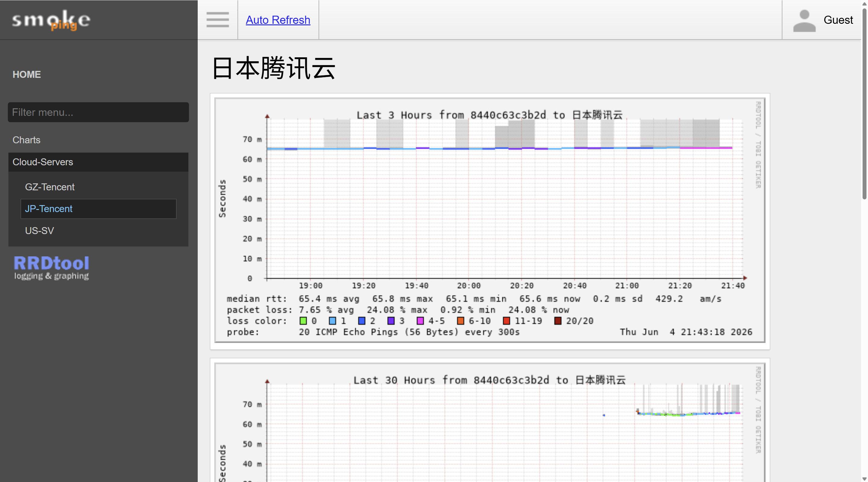The height and width of the screenshot is (482, 868).
Task: Click the light blue loss color 1 swatch
Action: coord(332,321)
